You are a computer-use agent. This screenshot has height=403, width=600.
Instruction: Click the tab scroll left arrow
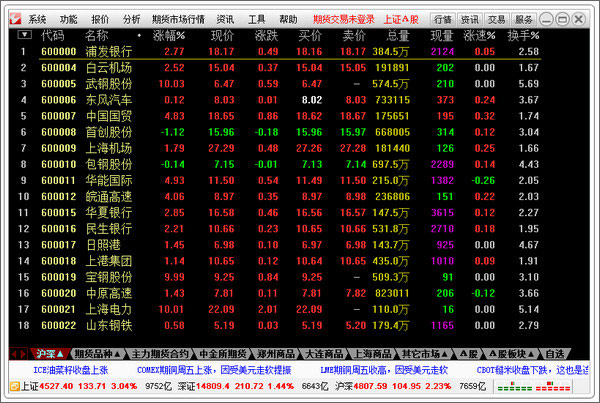(x=14, y=354)
